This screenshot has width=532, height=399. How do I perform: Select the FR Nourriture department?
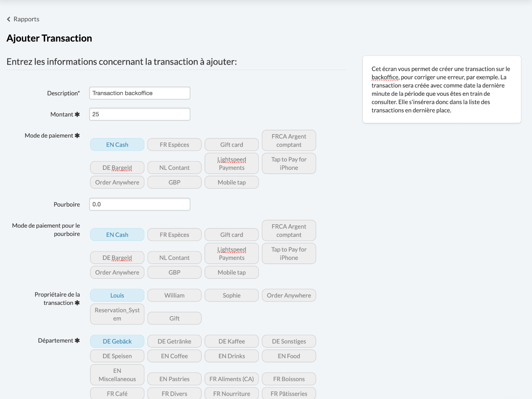232,394
